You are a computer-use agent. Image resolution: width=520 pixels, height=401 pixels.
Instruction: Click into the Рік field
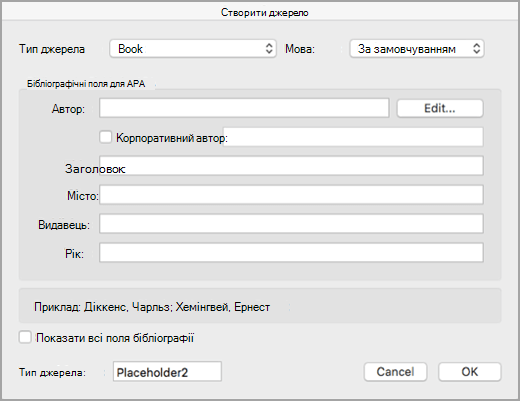click(291, 253)
